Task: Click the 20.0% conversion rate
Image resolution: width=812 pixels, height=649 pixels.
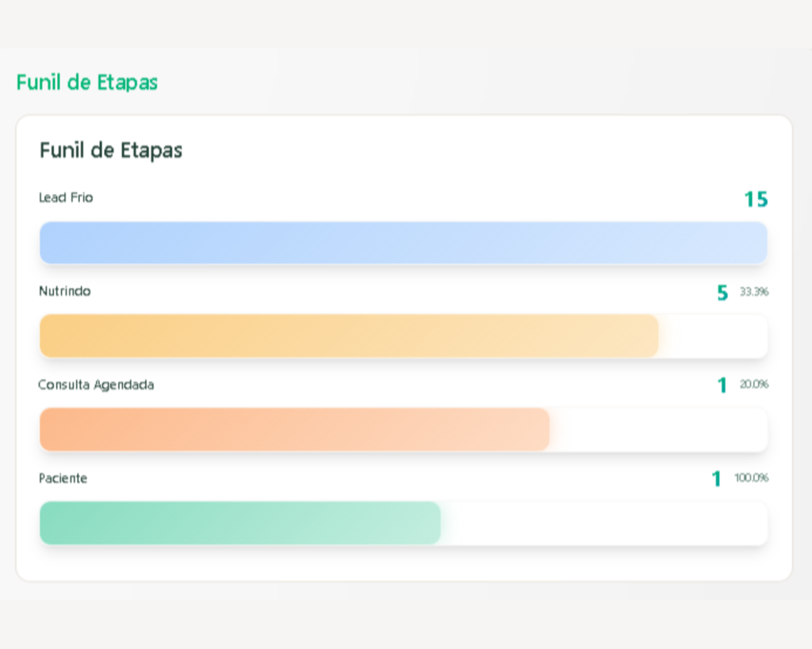Action: 753,384
